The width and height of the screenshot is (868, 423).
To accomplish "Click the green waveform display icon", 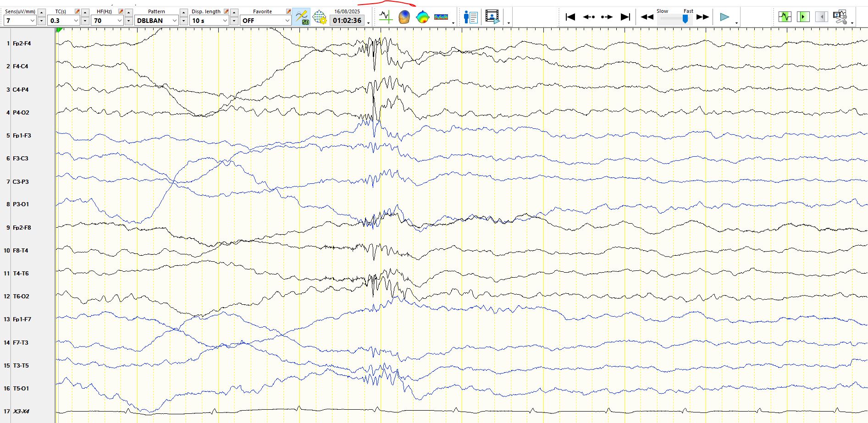I will point(785,17).
